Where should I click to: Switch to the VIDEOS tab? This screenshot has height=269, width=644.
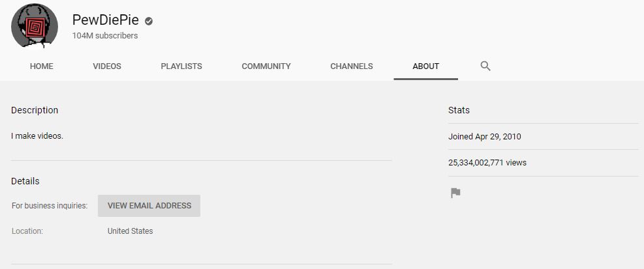click(107, 66)
